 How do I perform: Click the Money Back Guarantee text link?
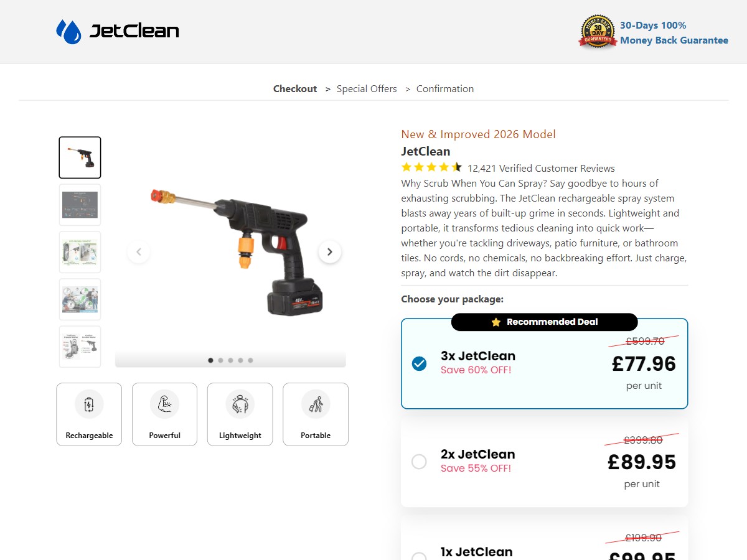point(674,40)
